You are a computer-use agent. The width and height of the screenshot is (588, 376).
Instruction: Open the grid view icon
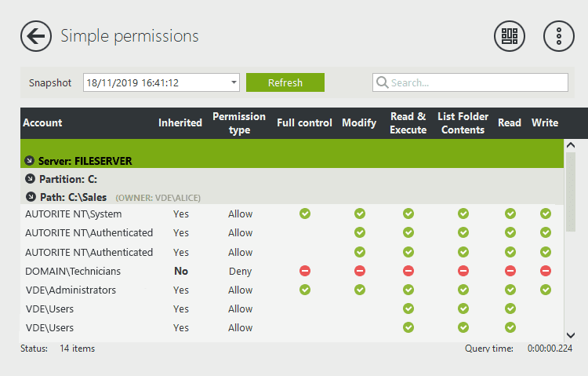pyautogui.click(x=510, y=36)
